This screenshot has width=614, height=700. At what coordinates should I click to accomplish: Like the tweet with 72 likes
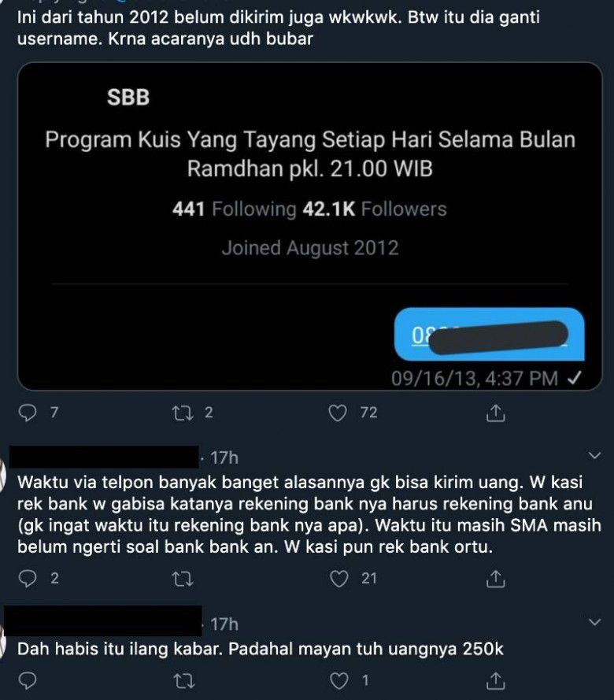(338, 413)
